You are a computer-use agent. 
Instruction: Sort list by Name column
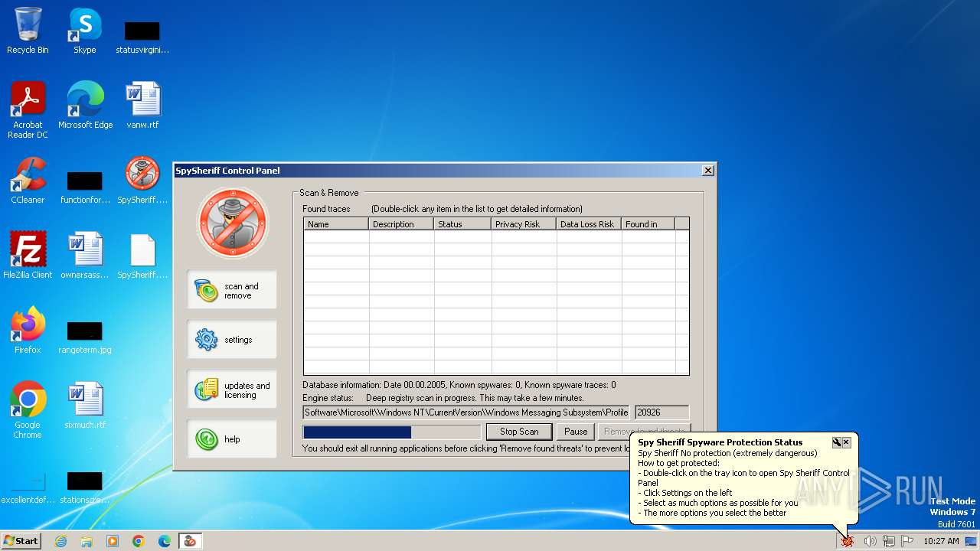(x=336, y=224)
